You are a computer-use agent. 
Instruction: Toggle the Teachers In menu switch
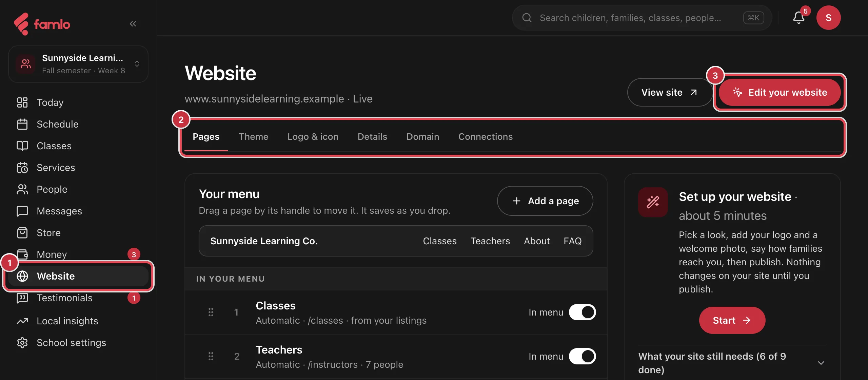582,356
